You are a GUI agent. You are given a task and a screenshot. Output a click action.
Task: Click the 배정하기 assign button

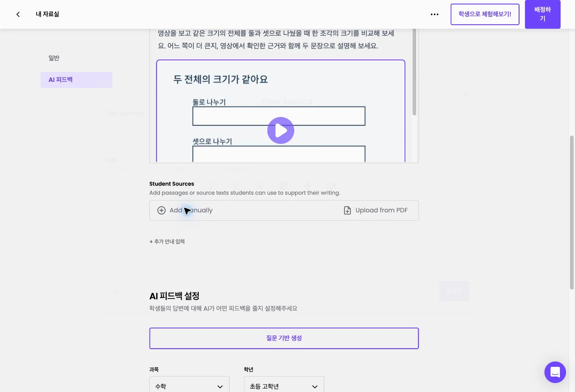pyautogui.click(x=543, y=14)
